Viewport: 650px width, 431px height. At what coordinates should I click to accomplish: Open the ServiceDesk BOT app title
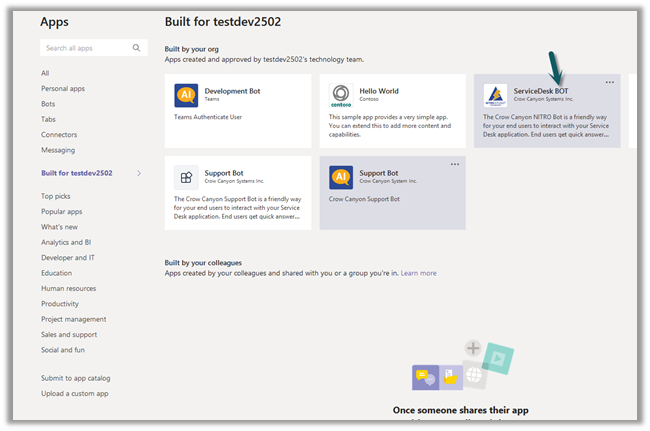point(541,91)
